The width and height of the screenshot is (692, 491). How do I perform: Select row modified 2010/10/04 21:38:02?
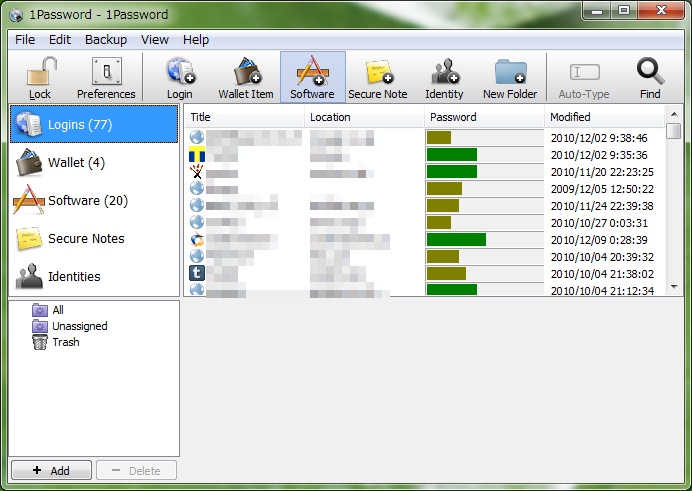tap(425, 274)
